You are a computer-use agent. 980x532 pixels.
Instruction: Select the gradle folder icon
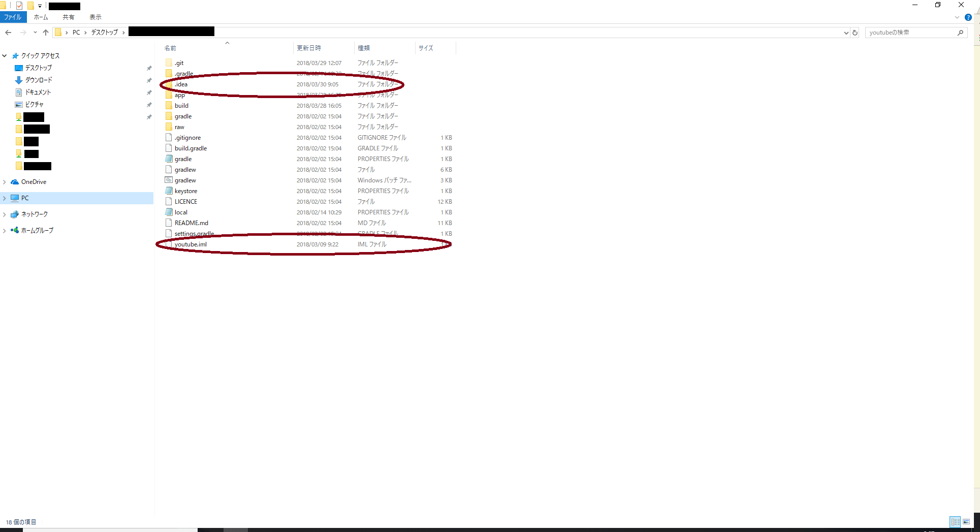[169, 116]
